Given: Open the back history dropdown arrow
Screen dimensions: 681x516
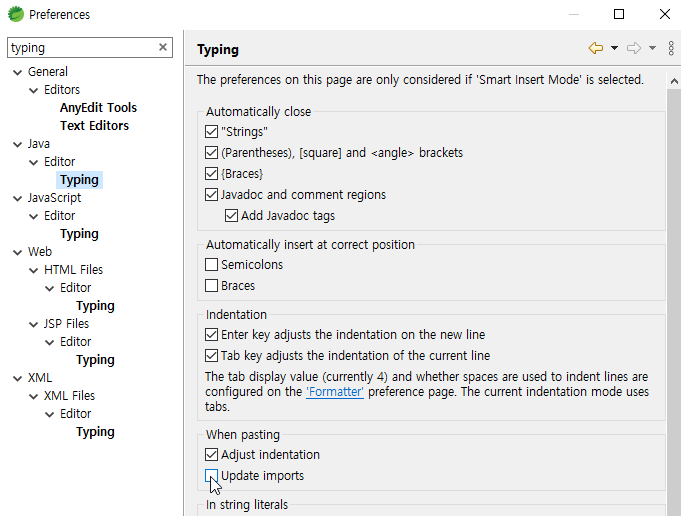Looking at the screenshot, I should (614, 48).
